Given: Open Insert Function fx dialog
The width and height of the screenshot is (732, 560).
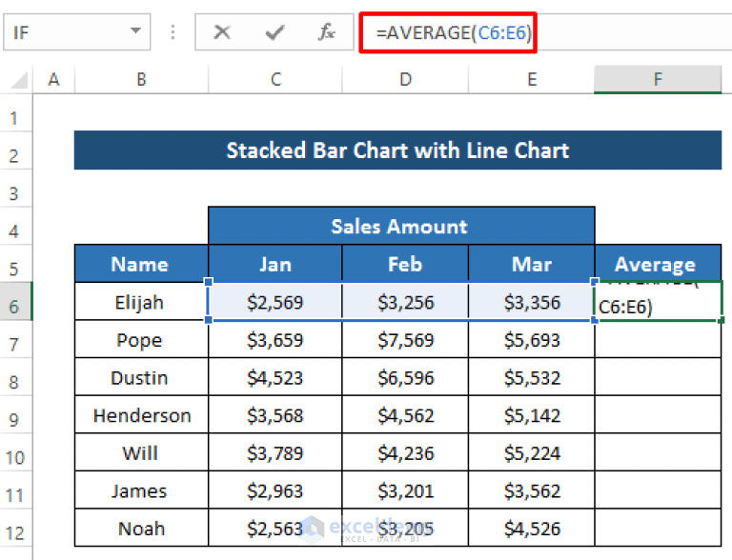Looking at the screenshot, I should coord(326,32).
